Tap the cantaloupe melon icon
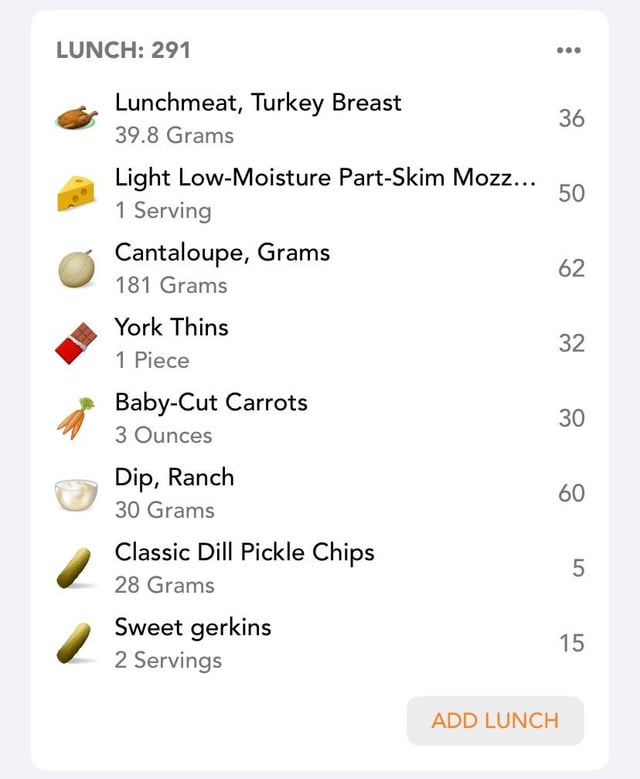640x779 pixels. 77,269
